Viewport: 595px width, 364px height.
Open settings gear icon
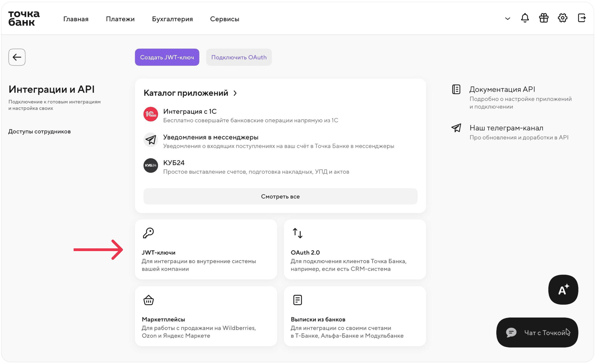[562, 18]
